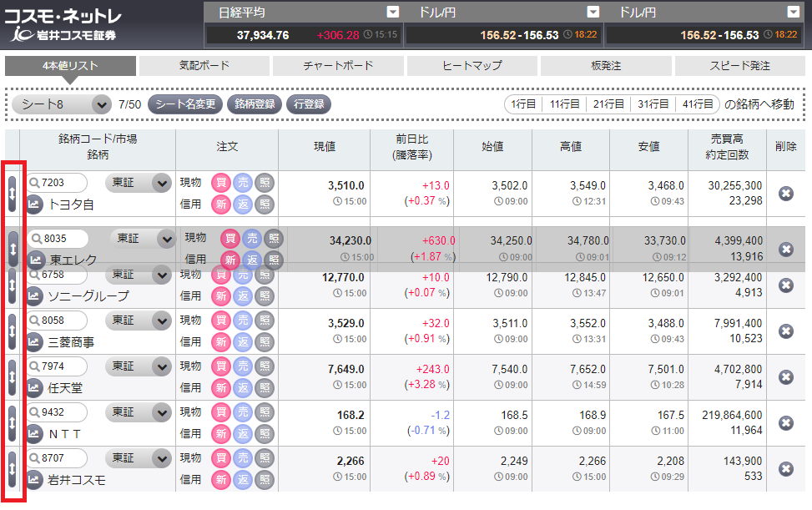Click the inquiry (照) icon for 任天堂 現物
Screen dimensions: 812x510
coord(265,366)
